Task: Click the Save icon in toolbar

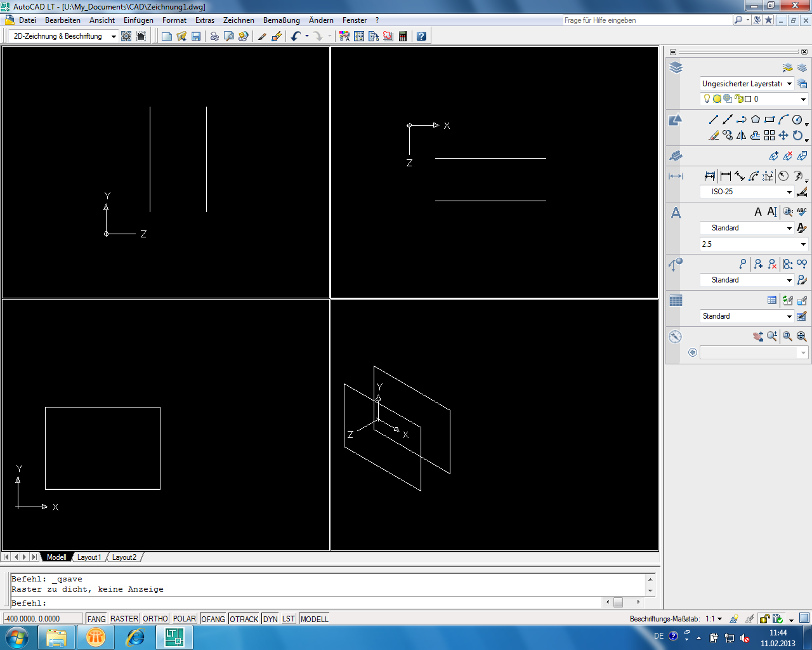Action: [x=196, y=36]
